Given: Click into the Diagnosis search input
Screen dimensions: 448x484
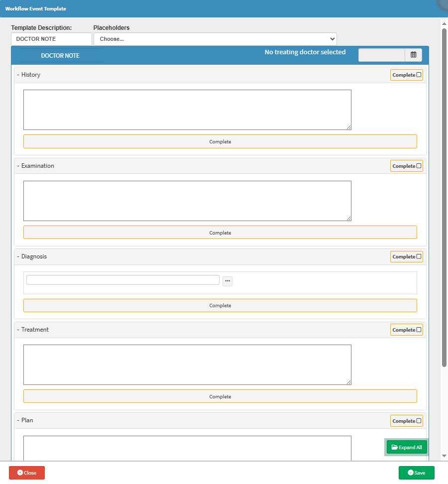Looking at the screenshot, I should (x=123, y=280).
